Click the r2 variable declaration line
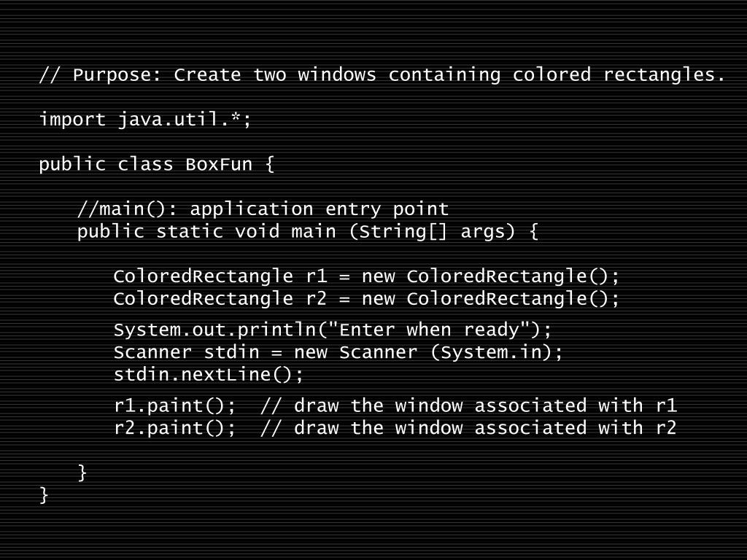Image resolution: width=747 pixels, height=560 pixels. pyautogui.click(x=366, y=298)
